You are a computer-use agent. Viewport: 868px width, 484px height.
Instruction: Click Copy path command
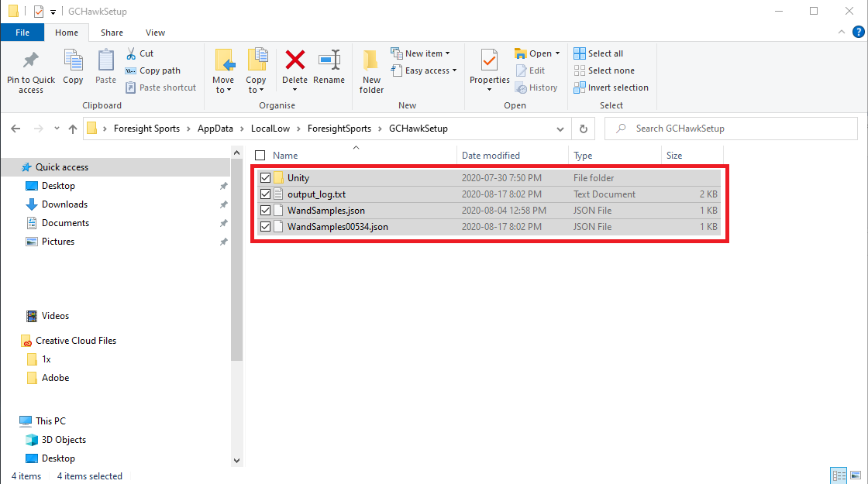pos(153,70)
